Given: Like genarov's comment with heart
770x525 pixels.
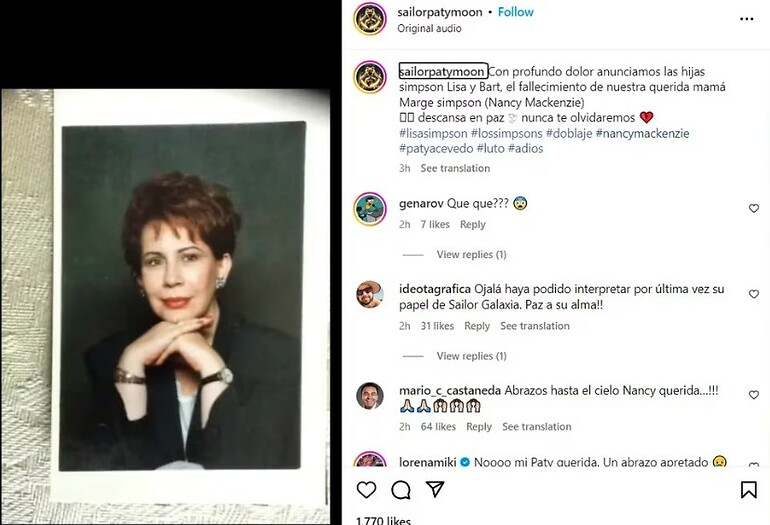Looking at the screenshot, I should (x=754, y=208).
